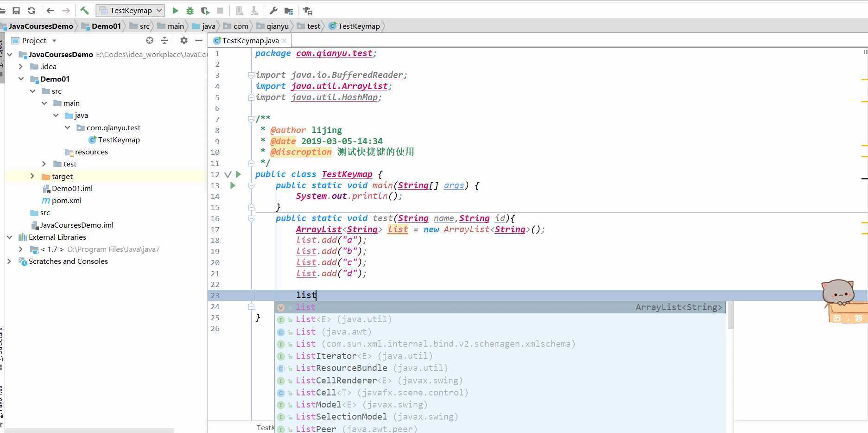Click the Project panel horizontal scrollbar
The height and width of the screenshot is (433, 868).
89,430
